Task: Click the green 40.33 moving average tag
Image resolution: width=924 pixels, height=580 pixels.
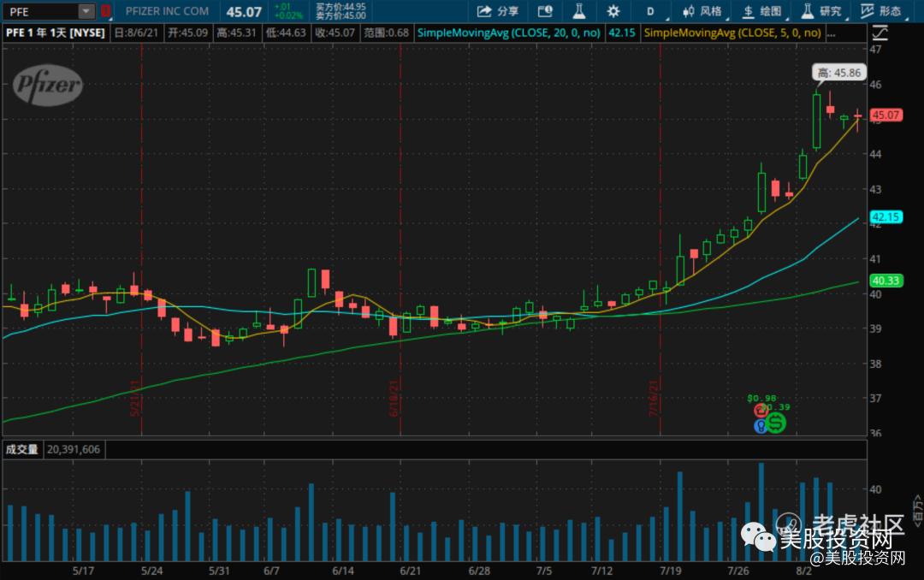Action: pos(885,281)
